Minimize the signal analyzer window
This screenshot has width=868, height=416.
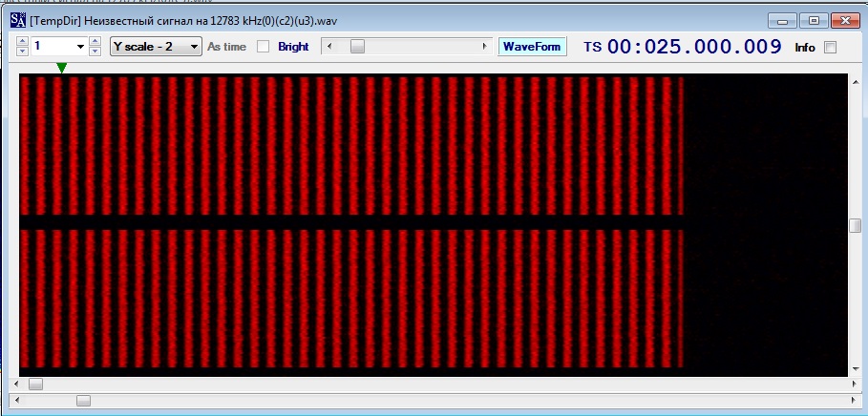point(782,21)
